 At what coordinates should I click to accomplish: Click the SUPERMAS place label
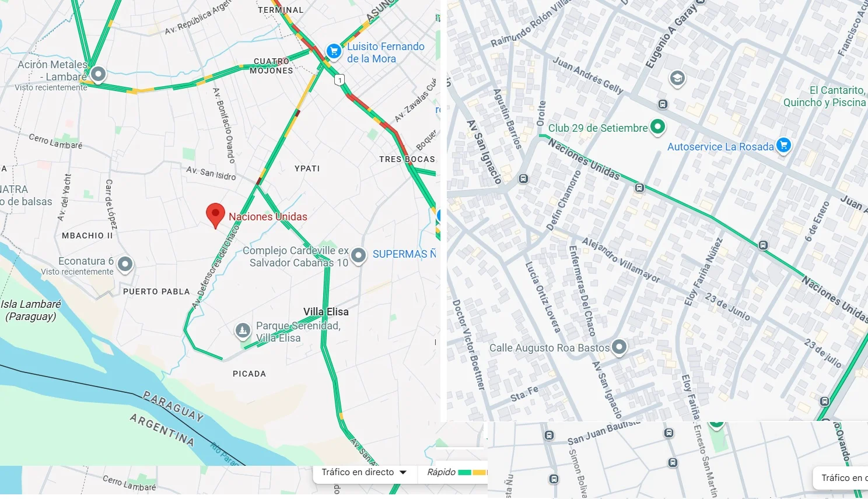tap(404, 254)
